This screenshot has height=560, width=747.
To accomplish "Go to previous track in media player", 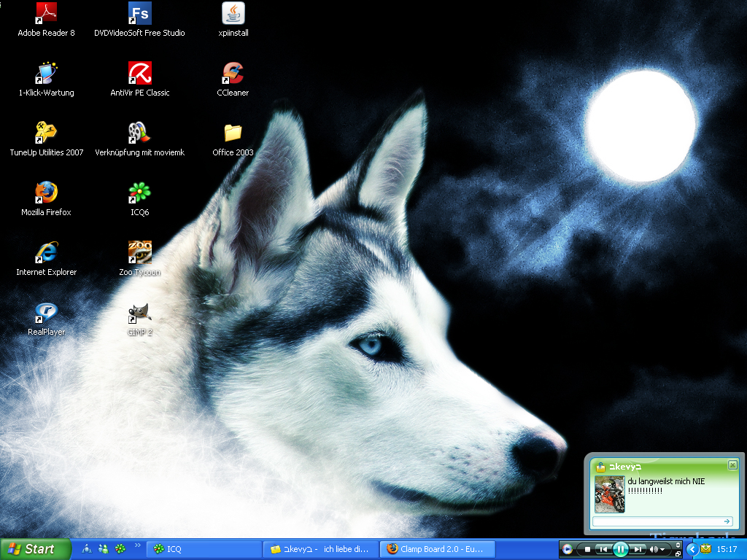I will point(603,549).
